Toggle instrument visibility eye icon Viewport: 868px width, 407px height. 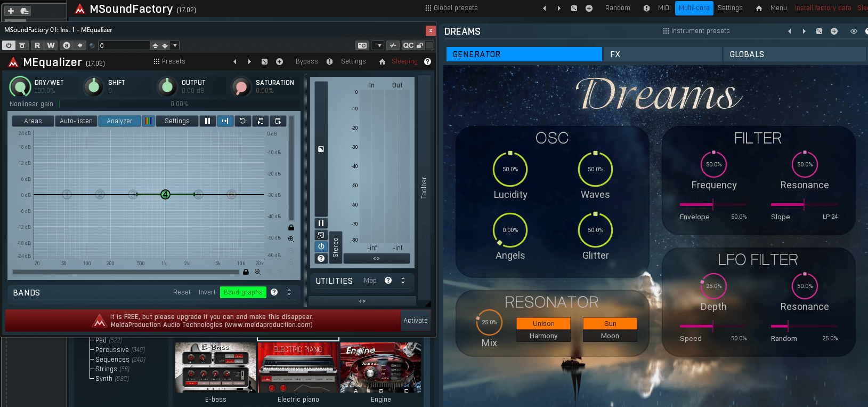click(854, 31)
